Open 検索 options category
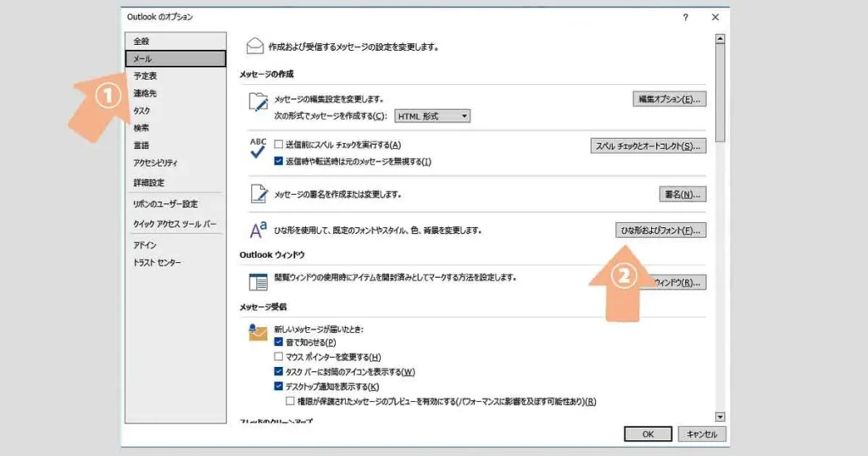This screenshot has width=868, height=456. pyautogui.click(x=175, y=128)
